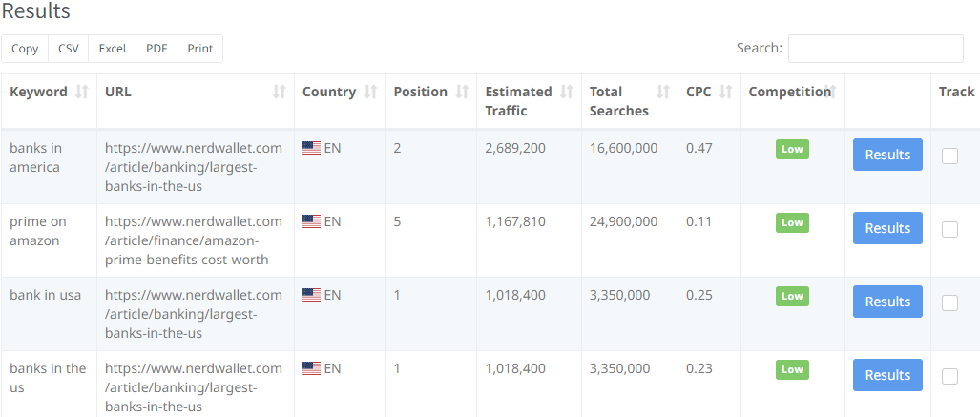Screen dimensions: 980x417
Task: Export results to Excel
Action: (112, 49)
